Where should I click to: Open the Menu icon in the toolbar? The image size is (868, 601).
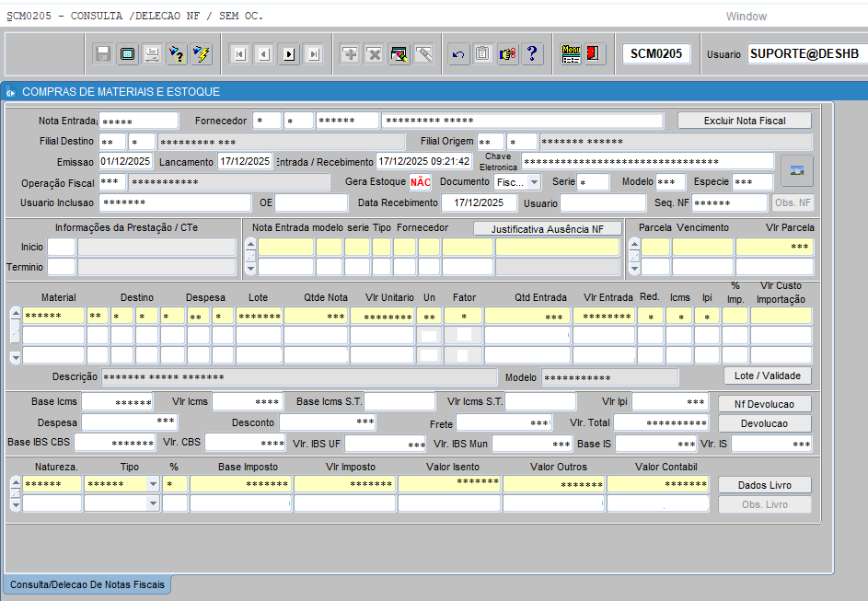[571, 54]
